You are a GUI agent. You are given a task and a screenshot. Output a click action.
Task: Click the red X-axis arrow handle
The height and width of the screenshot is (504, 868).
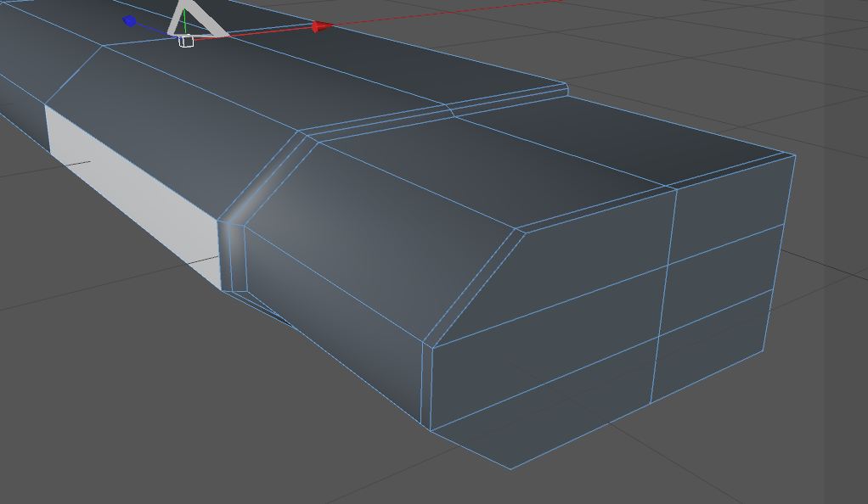click(322, 26)
